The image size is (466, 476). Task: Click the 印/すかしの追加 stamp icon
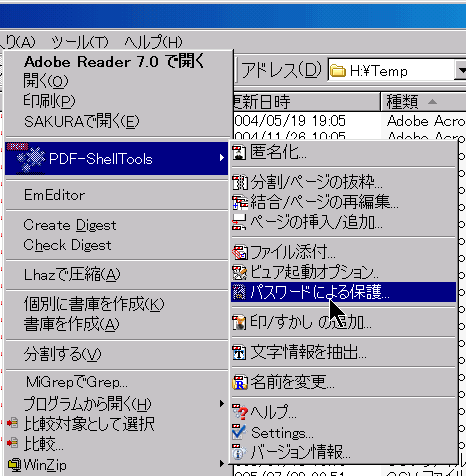239,322
